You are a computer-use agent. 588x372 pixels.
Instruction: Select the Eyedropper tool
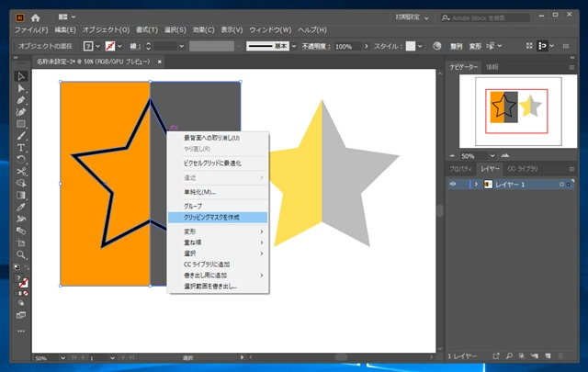tap(21, 207)
